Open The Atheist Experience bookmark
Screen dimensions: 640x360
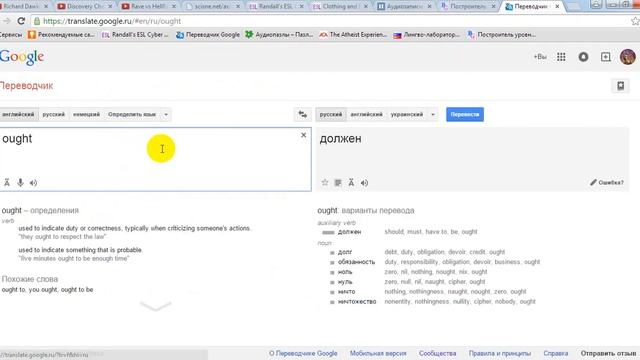click(353, 35)
